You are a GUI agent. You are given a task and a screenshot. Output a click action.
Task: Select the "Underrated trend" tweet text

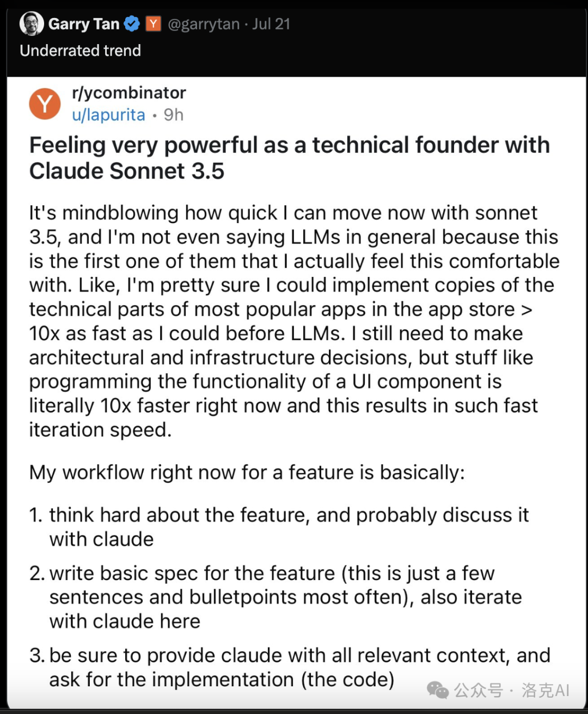click(81, 51)
